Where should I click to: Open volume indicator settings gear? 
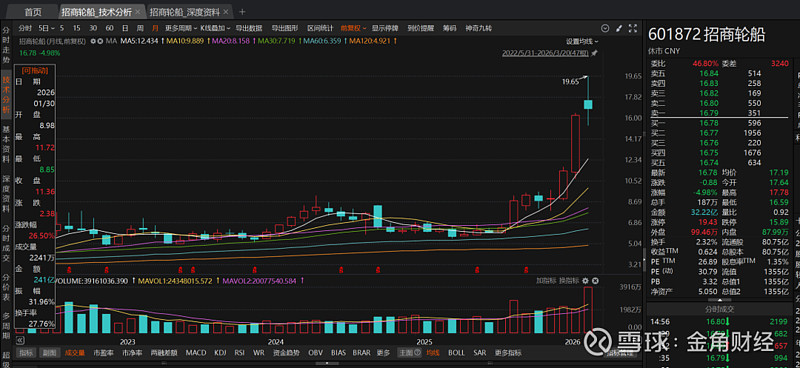[x=585, y=281]
